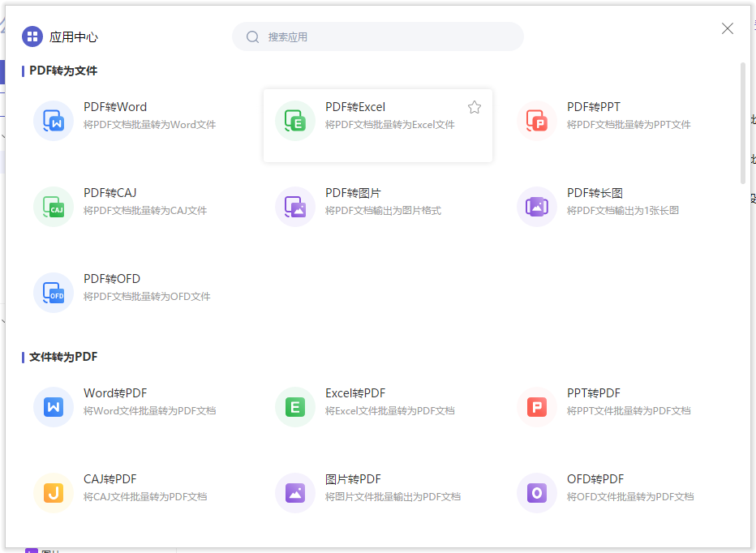756x553 pixels.
Task: Click description 将PDF文档输出为图片格式
Action: pos(384,211)
